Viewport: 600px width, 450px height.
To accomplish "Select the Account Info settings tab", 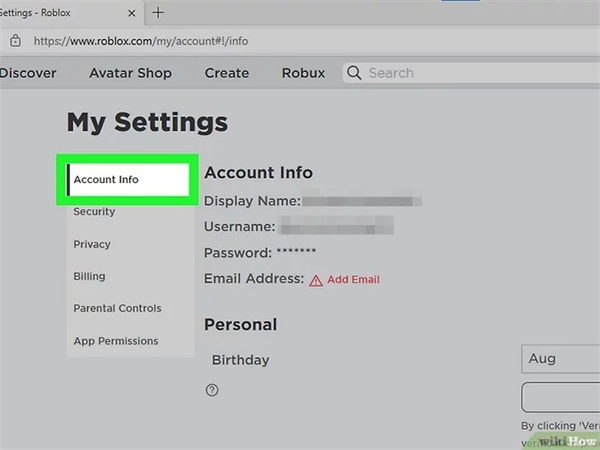I will tap(128, 179).
